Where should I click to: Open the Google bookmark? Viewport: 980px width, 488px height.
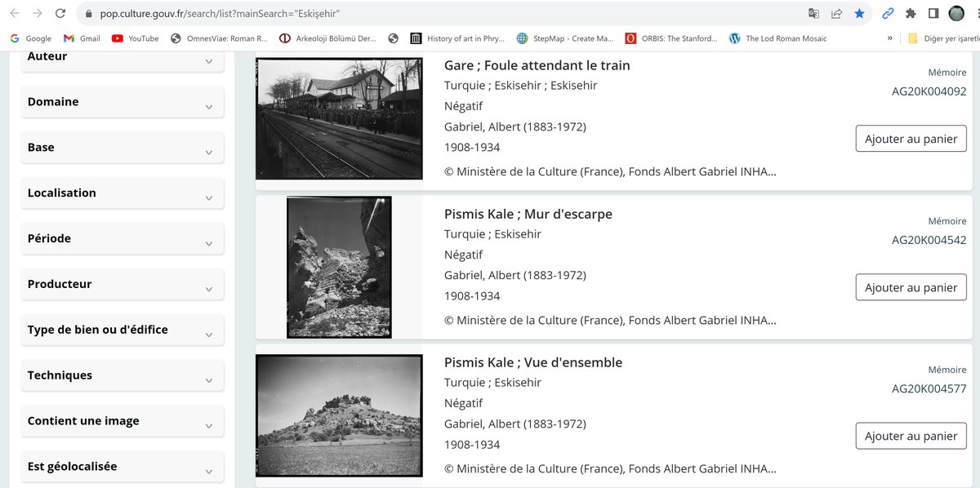[31, 38]
